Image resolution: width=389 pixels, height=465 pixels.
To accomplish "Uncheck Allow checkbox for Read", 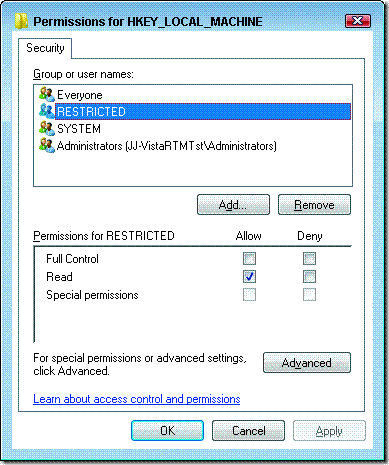I will click(249, 277).
